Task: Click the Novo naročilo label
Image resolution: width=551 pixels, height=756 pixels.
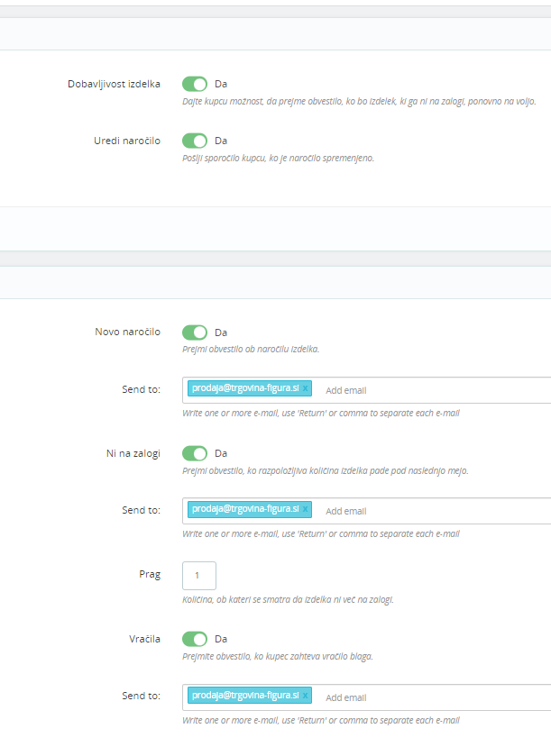Action: point(127,332)
